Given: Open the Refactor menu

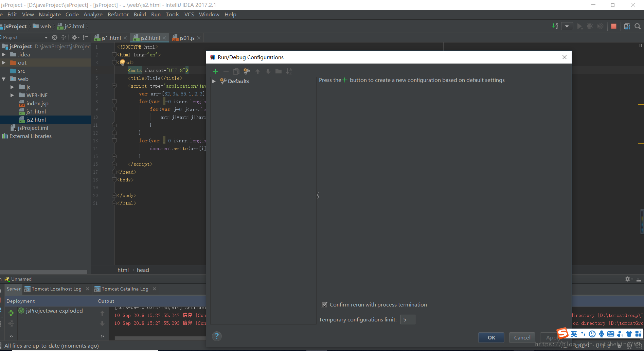Looking at the screenshot, I should [118, 15].
